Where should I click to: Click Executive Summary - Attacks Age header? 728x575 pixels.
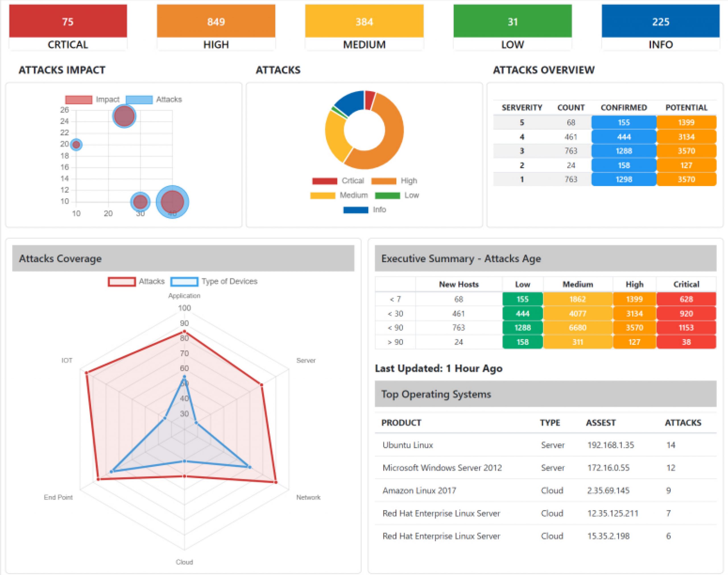point(546,258)
